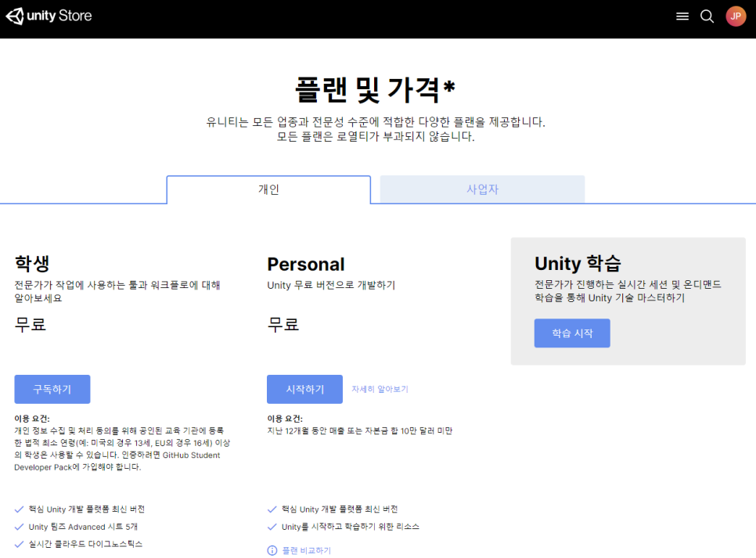This screenshot has width=756, height=558.
Task: Click the 이용 요건 label under 학생
Action: pos(32,419)
